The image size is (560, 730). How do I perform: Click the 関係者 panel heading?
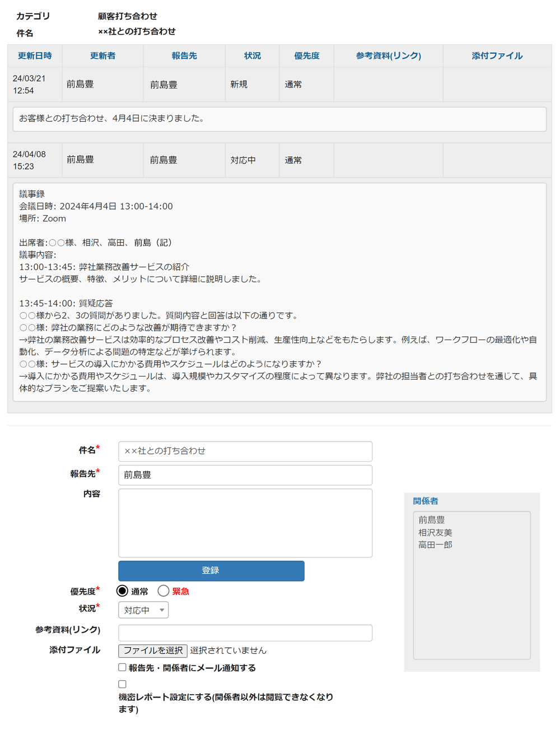point(426,501)
